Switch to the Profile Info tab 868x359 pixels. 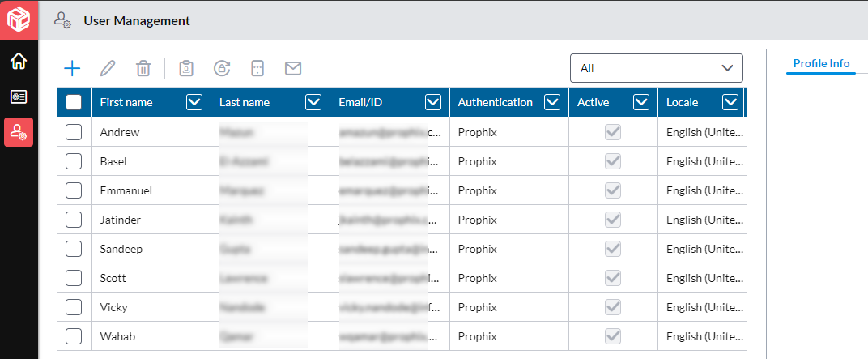[821, 63]
